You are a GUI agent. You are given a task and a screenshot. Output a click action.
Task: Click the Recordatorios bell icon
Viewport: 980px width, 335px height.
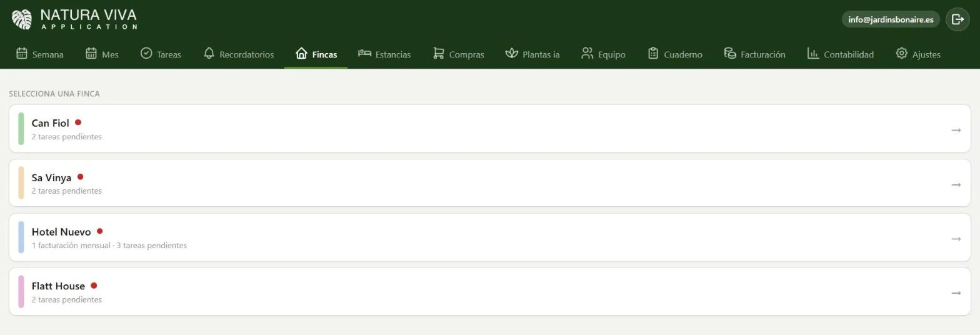click(x=209, y=53)
